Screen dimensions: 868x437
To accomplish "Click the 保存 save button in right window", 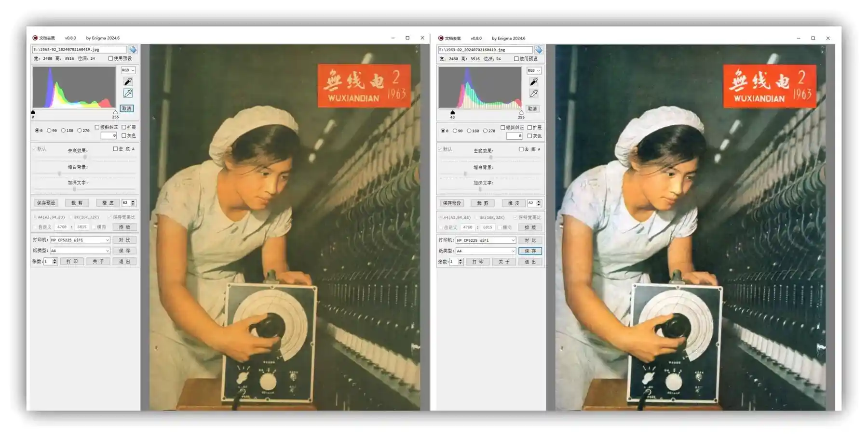I will coord(530,251).
